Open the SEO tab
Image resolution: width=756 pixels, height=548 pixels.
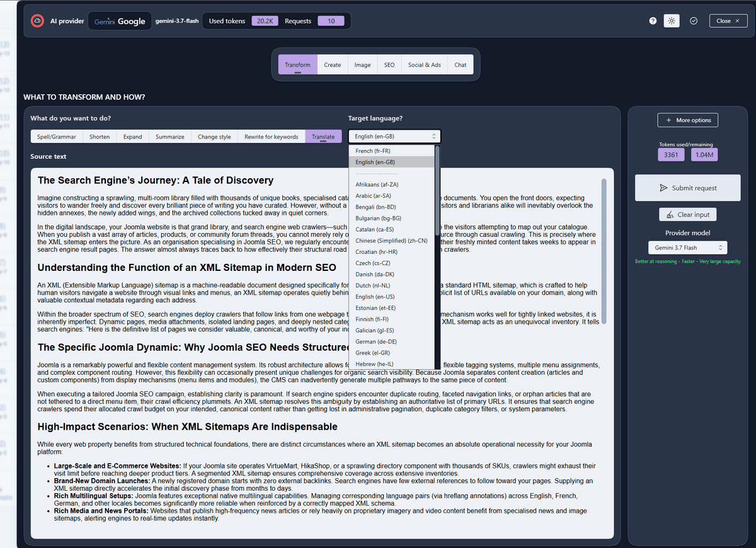pyautogui.click(x=389, y=65)
